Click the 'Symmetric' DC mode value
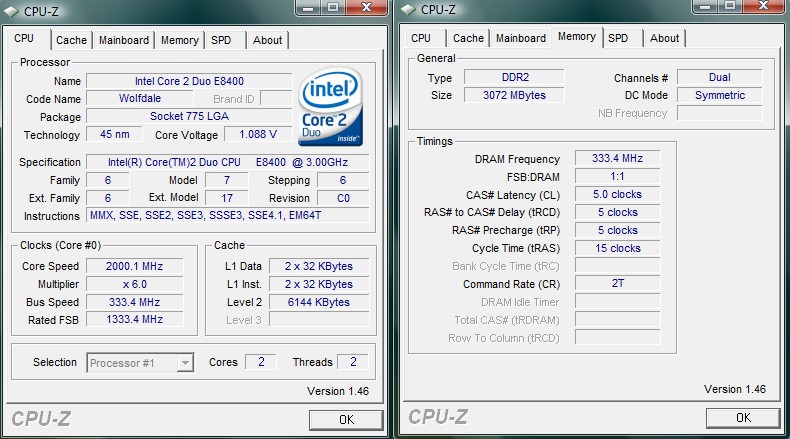This screenshot has height=439, width=790. click(x=720, y=95)
